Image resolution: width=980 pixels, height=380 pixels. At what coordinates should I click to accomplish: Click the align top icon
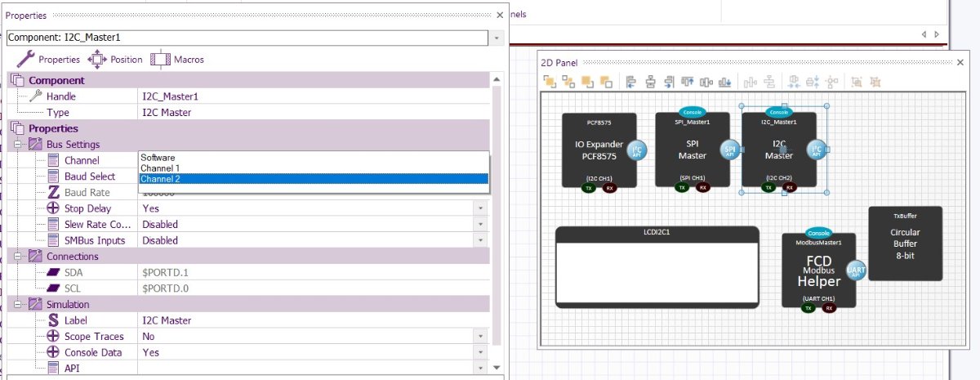688,82
